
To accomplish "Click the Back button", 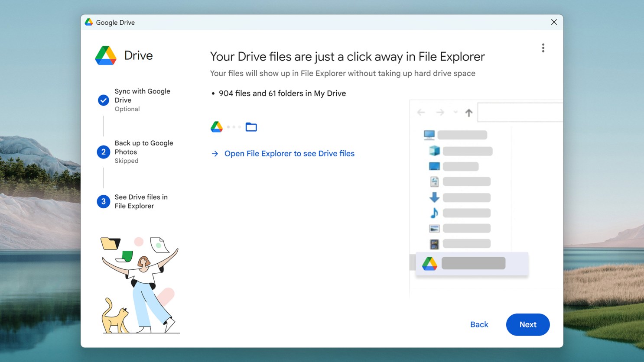I will click(479, 324).
